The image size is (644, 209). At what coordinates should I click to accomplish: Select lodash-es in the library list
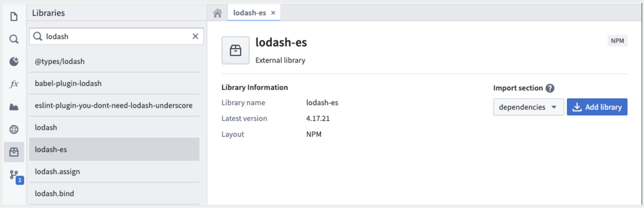tap(114, 149)
